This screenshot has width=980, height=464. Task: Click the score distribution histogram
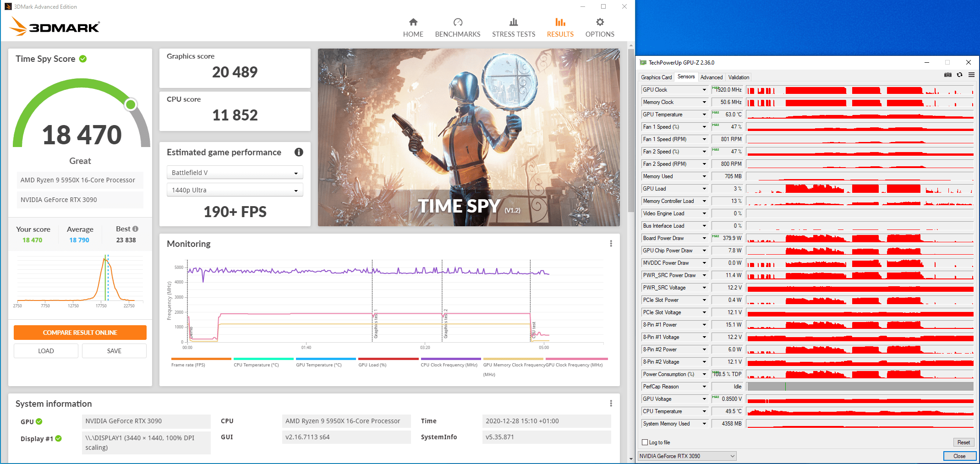[x=80, y=280]
